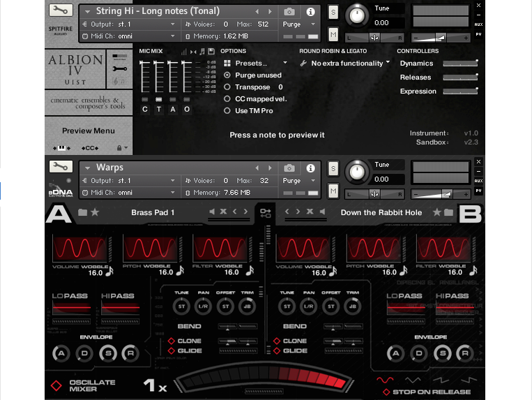Click the 1x mixer speed multiplier
The height and width of the screenshot is (400, 532).
click(x=155, y=386)
